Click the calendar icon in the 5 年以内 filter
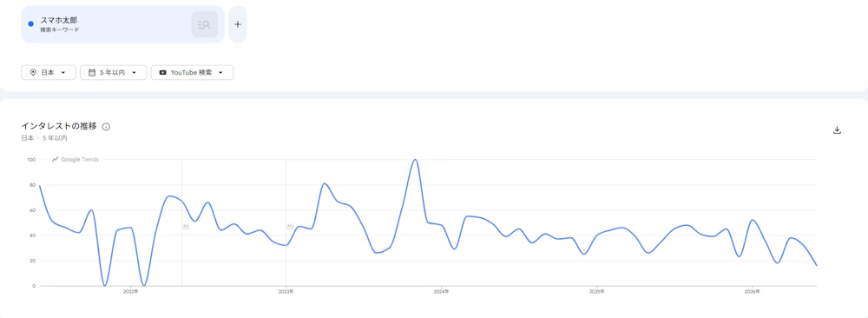This screenshot has width=868, height=318. [x=91, y=73]
